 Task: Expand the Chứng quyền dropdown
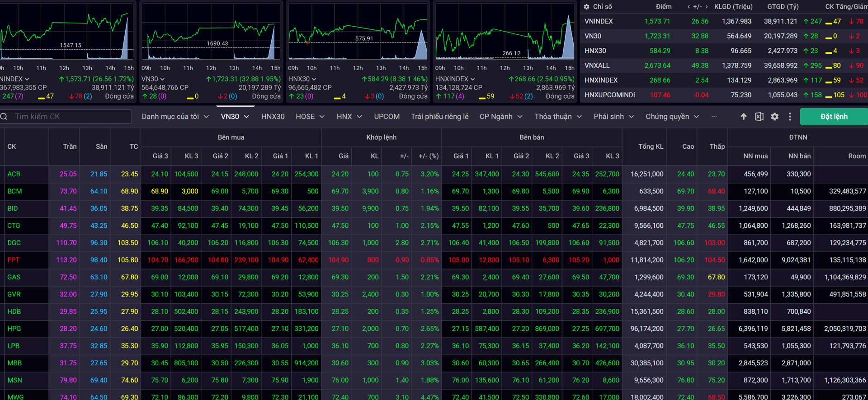point(672,117)
